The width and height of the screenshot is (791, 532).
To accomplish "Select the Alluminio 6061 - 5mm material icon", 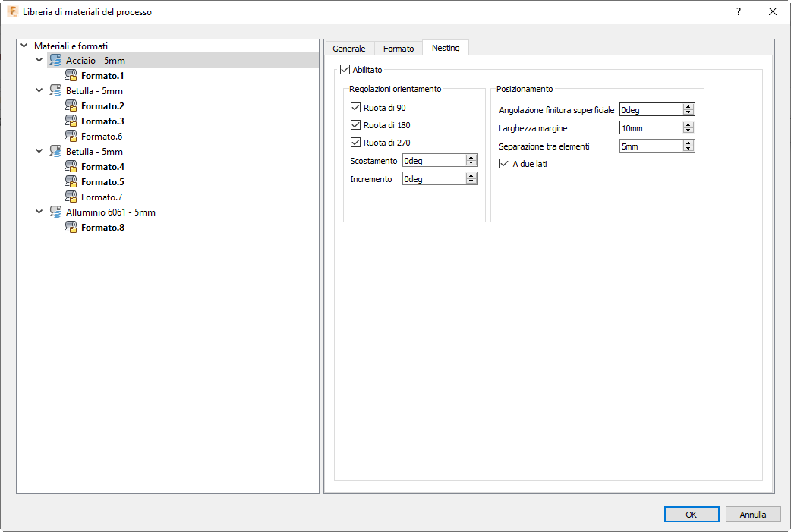I will click(55, 212).
